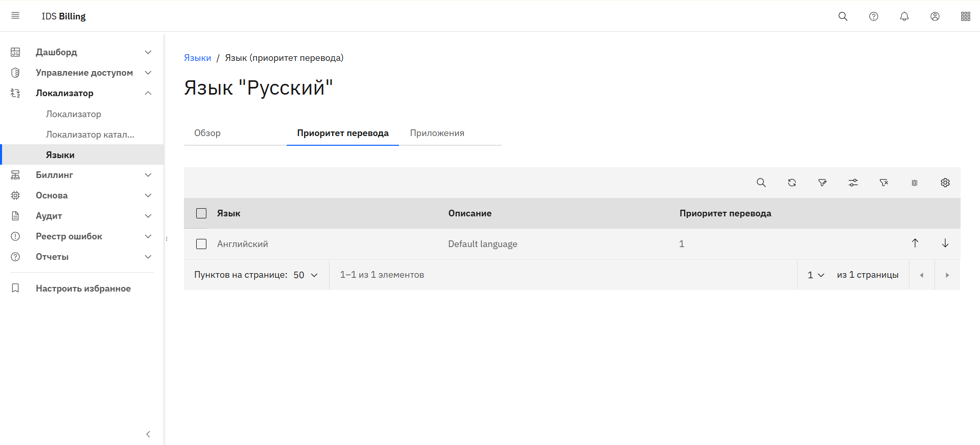Screen dimensions: 980x445
Task: Move Английский row down with arrow
Action: [945, 243]
